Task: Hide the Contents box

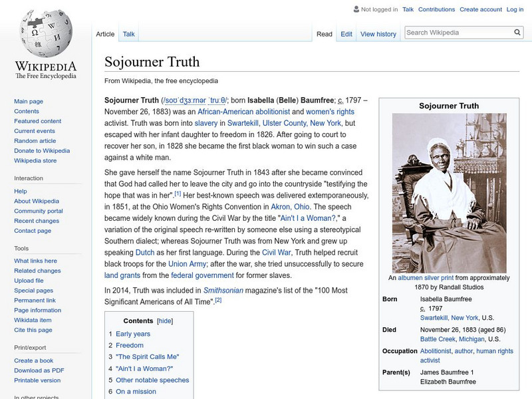Action: (x=165, y=321)
